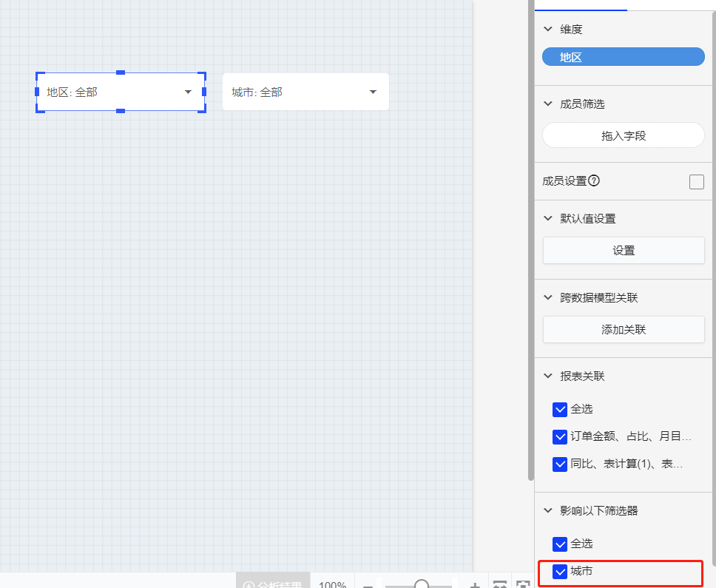Image resolution: width=716 pixels, height=588 pixels.
Task: Collapse the 维度 section chevron
Action: click(548, 29)
